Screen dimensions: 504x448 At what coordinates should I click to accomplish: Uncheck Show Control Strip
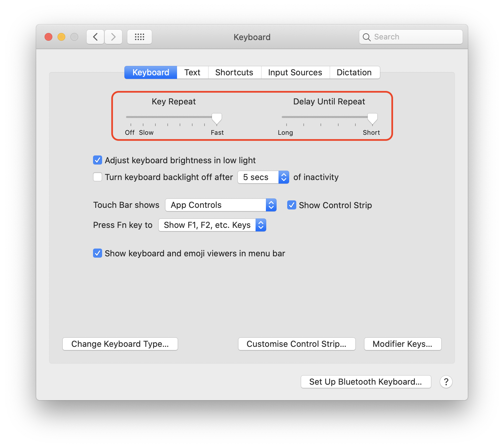coord(292,205)
